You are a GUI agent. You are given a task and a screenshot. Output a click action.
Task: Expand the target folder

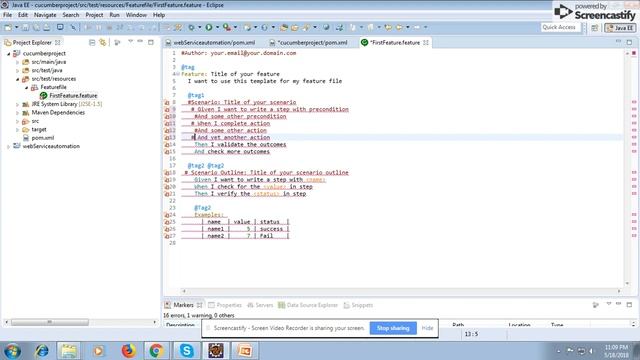18,130
